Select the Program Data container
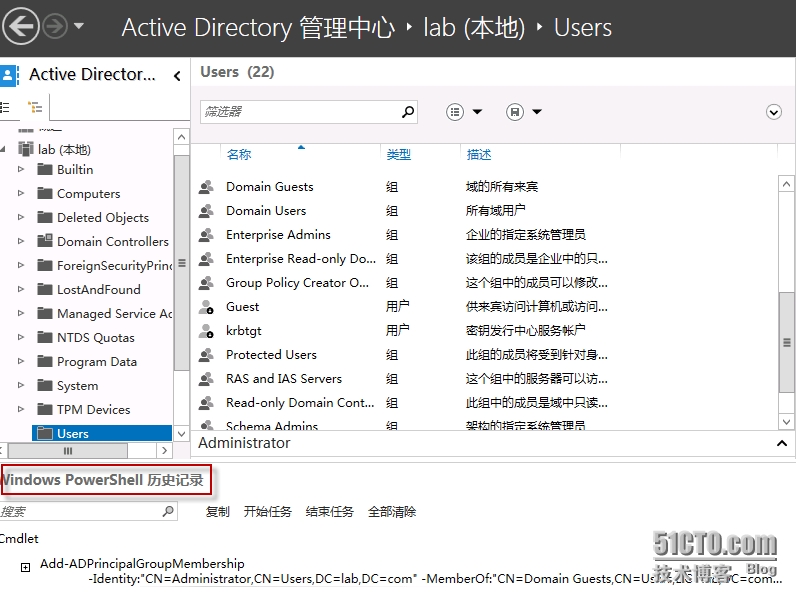The image size is (796, 602). pyautogui.click(x=97, y=361)
